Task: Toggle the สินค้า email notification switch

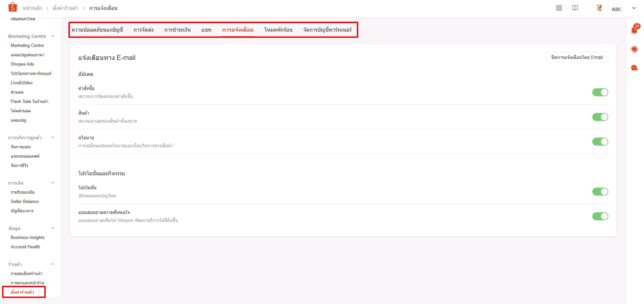Action: click(600, 117)
